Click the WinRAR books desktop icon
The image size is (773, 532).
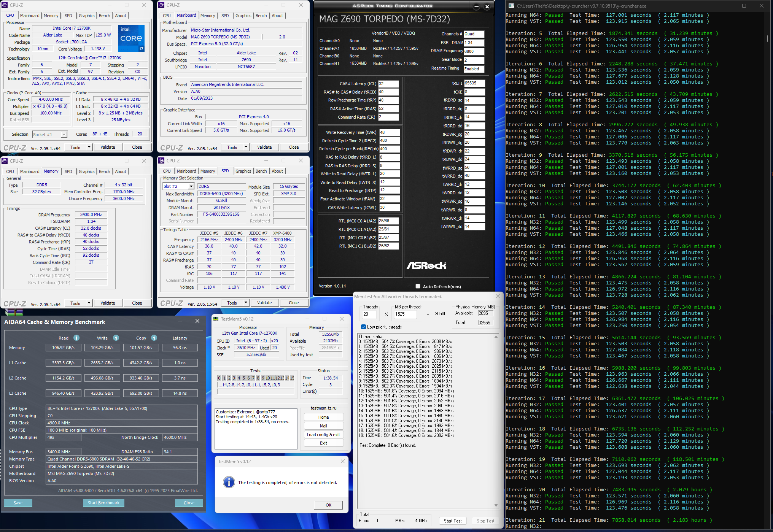pyautogui.click(x=14, y=312)
